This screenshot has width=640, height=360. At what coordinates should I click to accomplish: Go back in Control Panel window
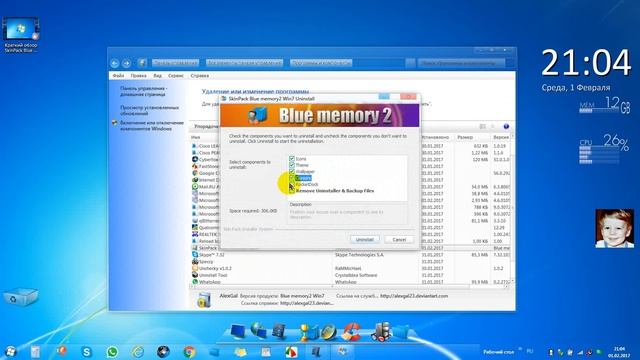click(115, 63)
